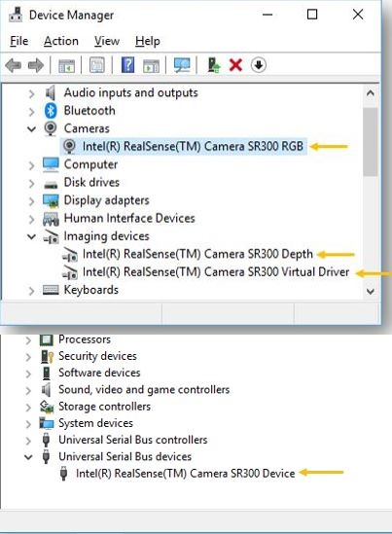The height and width of the screenshot is (534, 392).
Task: Expand the Bluetooth category
Action: point(31,111)
